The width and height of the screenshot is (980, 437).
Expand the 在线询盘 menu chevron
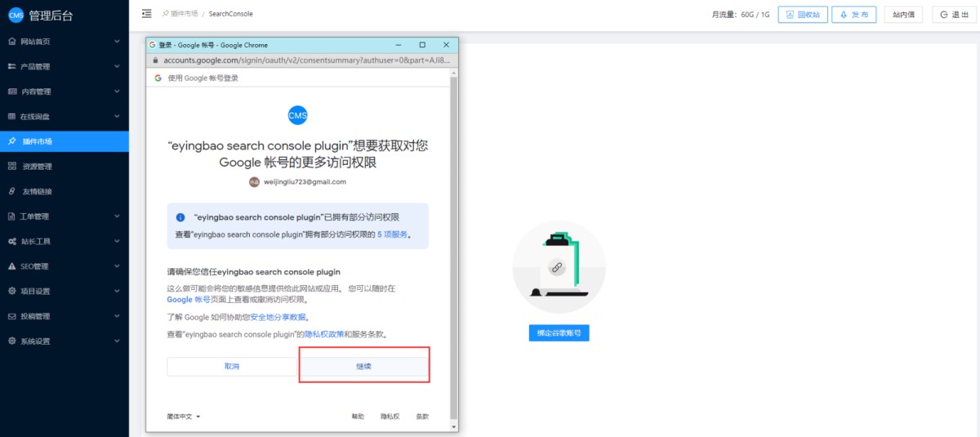coord(117,116)
